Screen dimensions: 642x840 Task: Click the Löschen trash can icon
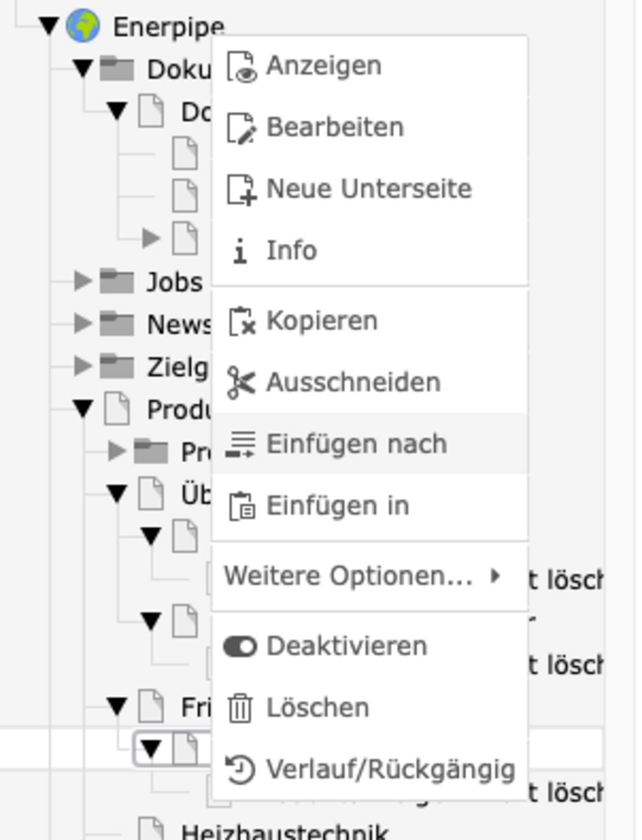240,708
